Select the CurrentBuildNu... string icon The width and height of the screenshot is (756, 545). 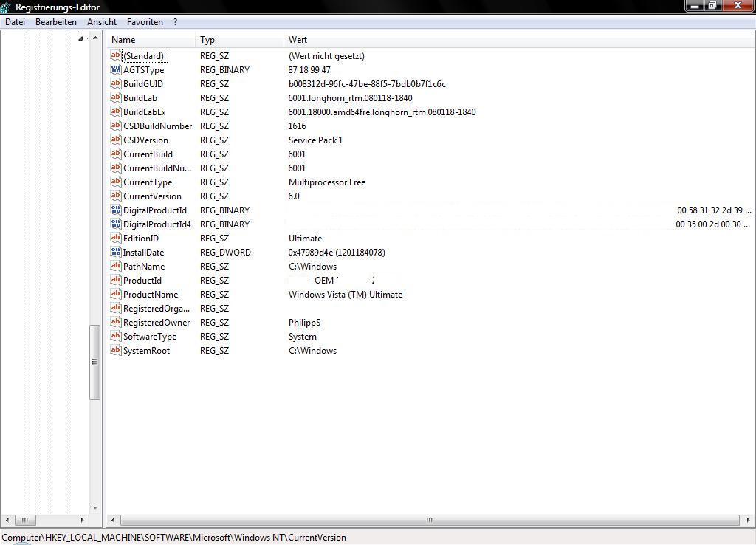pos(116,168)
